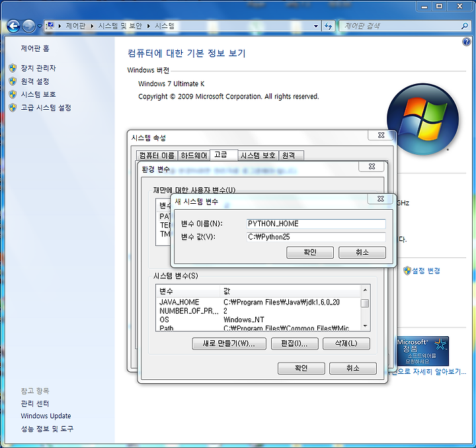Click the control panel icon in address bar
This screenshot has height=448, width=476.
pyautogui.click(x=50, y=26)
